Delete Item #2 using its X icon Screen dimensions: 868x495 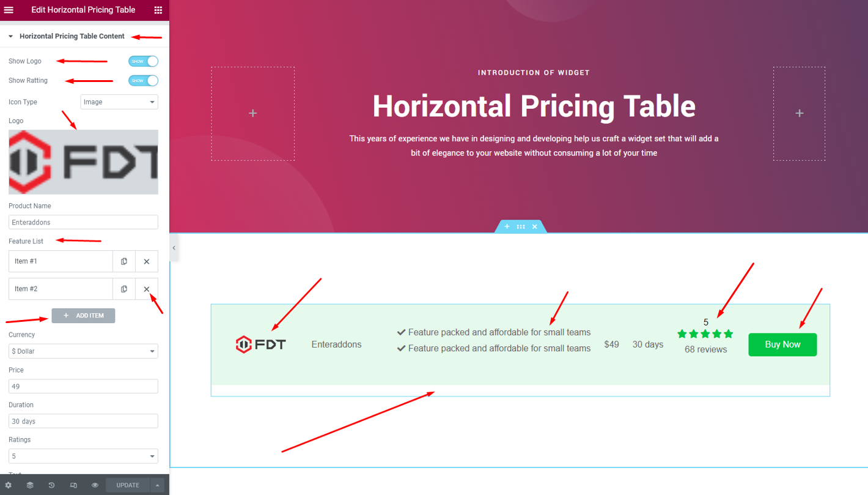pyautogui.click(x=146, y=288)
